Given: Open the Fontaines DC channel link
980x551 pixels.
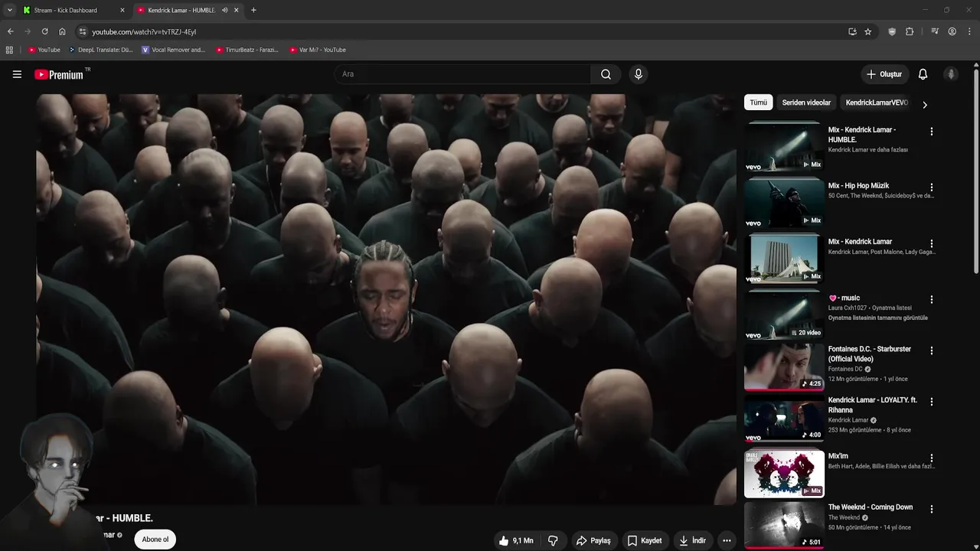Looking at the screenshot, I should point(845,369).
